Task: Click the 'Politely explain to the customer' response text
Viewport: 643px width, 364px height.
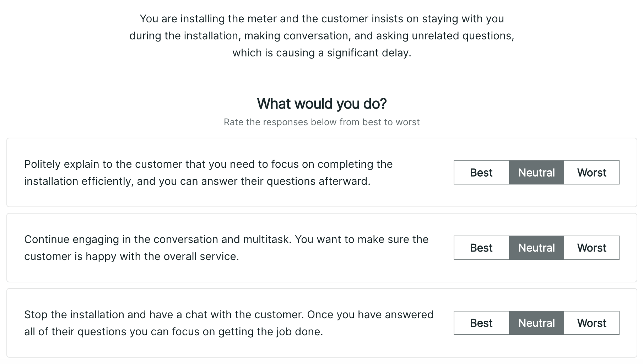Action: coord(208,164)
